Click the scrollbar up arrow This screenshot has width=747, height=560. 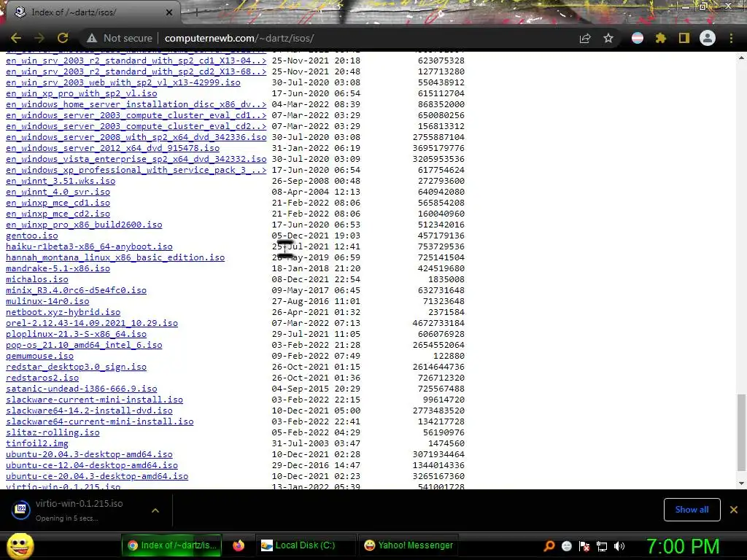741,58
